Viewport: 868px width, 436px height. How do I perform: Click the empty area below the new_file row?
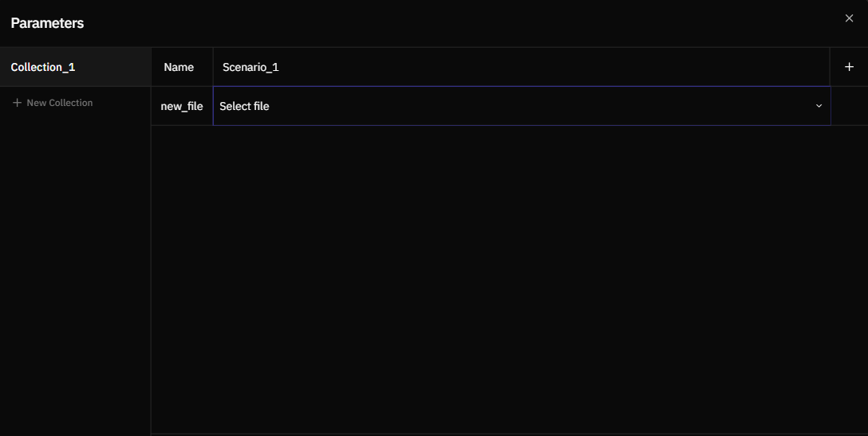click(x=509, y=279)
